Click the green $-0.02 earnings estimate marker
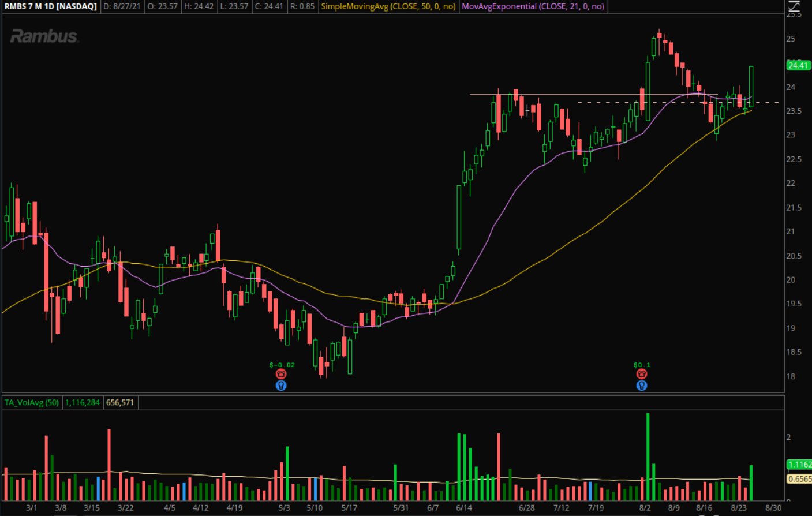Screen dimensions: 812x516 pos(282,364)
